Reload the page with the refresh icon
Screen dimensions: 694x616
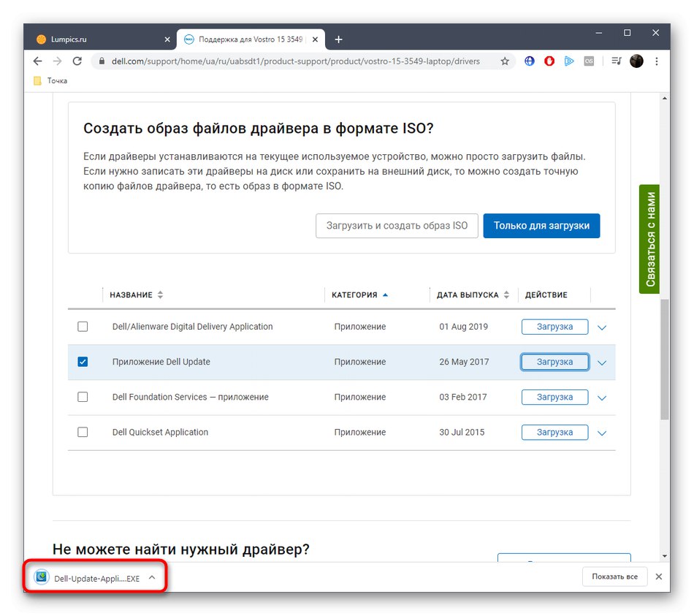(77, 61)
